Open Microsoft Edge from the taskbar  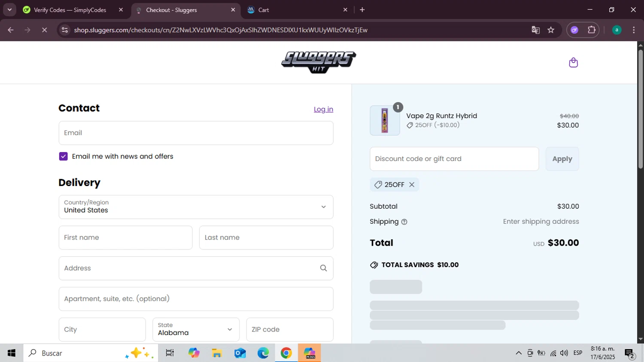tap(263, 353)
